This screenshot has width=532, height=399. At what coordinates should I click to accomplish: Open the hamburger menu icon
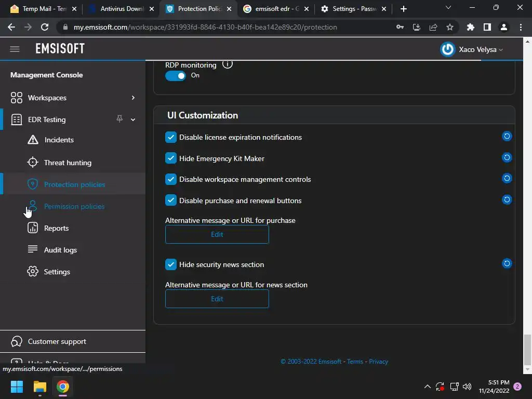[x=15, y=49]
